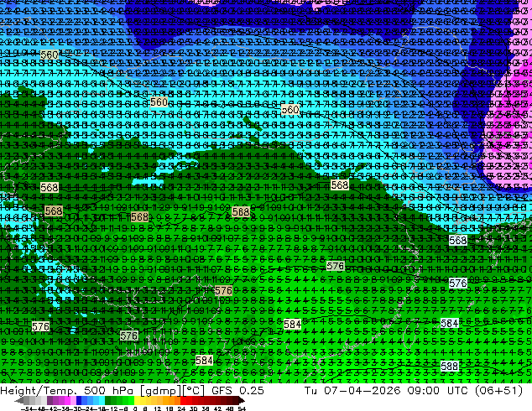532x411 pixels.
Task: Click the '[°C]' unit label
Action: [193, 391]
